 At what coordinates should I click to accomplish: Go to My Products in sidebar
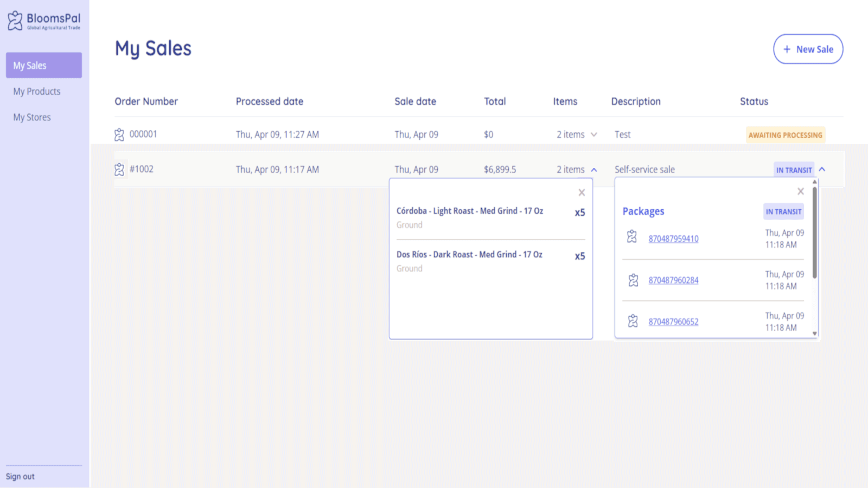tap(37, 91)
